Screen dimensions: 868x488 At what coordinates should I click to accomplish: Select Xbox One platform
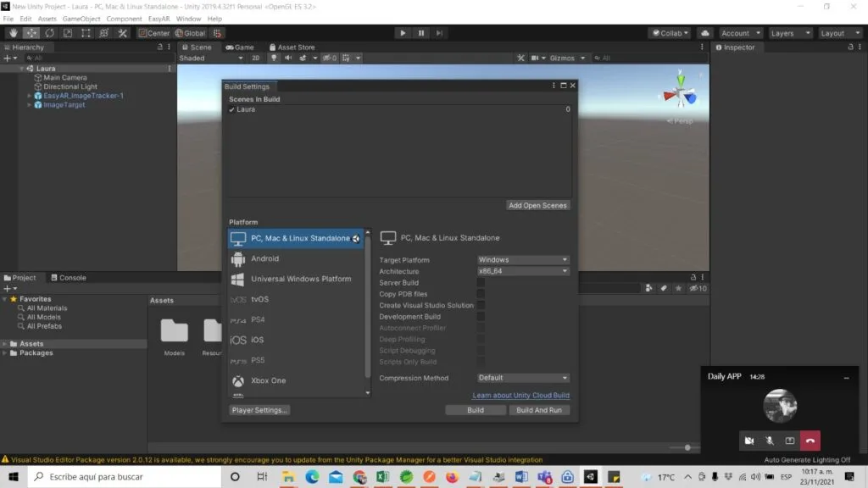tap(296, 380)
